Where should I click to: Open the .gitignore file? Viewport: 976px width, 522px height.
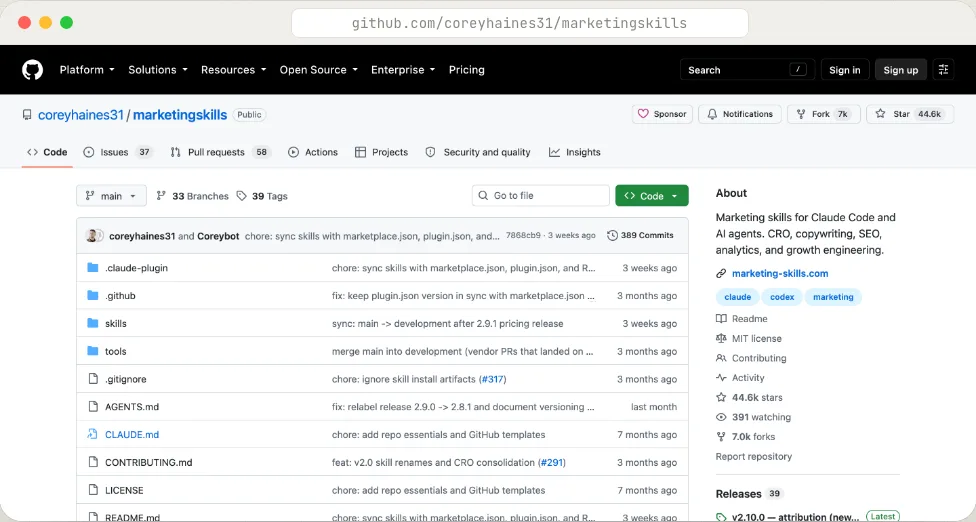126,379
